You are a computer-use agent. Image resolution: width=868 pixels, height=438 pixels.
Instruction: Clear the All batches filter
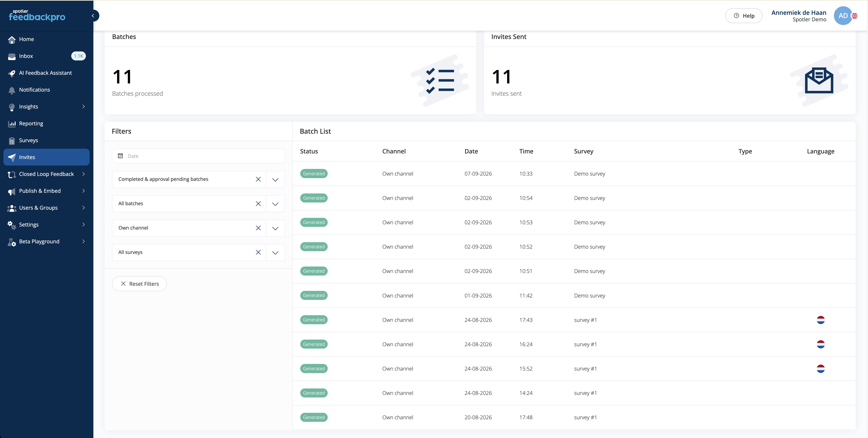tap(258, 204)
